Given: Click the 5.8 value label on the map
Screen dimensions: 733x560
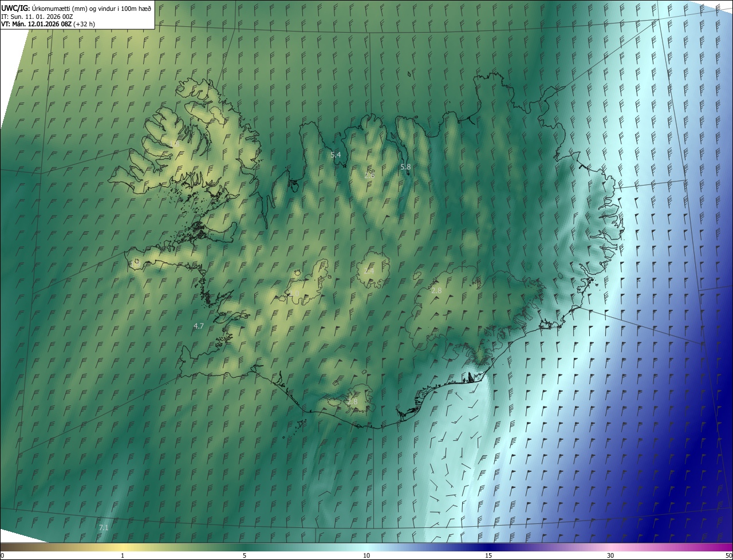Looking at the screenshot, I should pos(405,167).
